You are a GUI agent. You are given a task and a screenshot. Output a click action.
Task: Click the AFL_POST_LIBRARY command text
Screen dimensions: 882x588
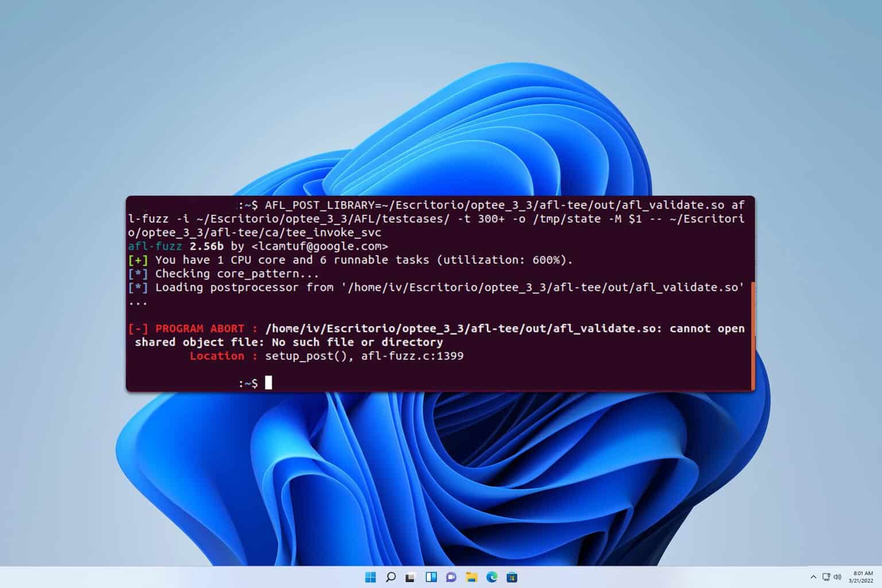click(436, 219)
